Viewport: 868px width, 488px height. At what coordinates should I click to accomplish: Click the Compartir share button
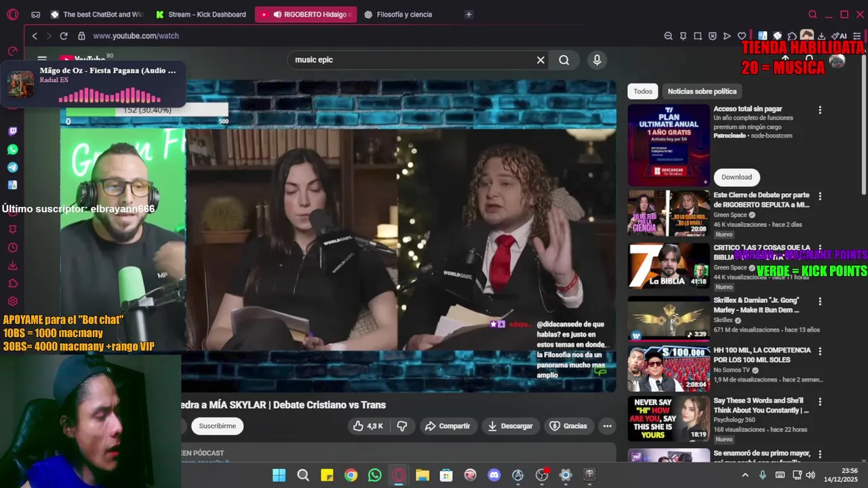448,426
